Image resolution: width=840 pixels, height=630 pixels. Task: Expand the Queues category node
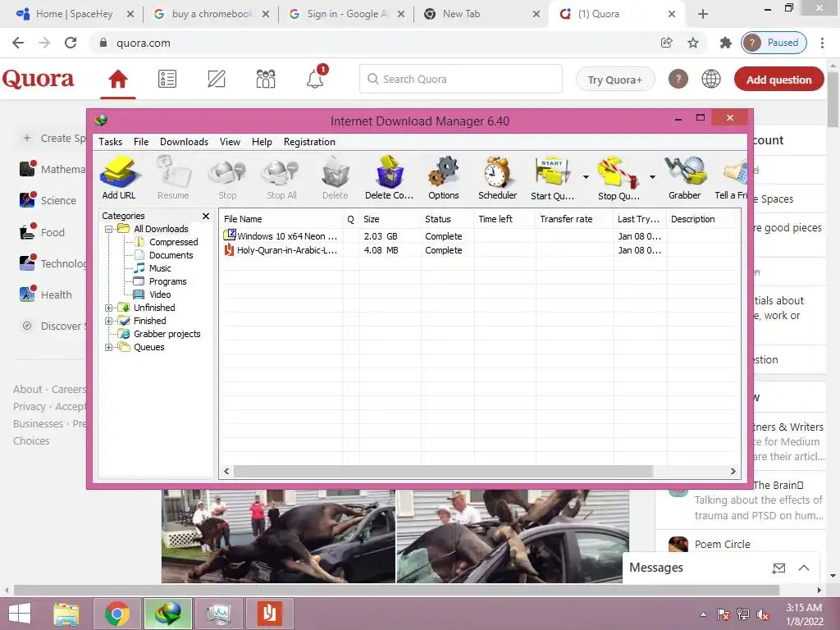109,347
